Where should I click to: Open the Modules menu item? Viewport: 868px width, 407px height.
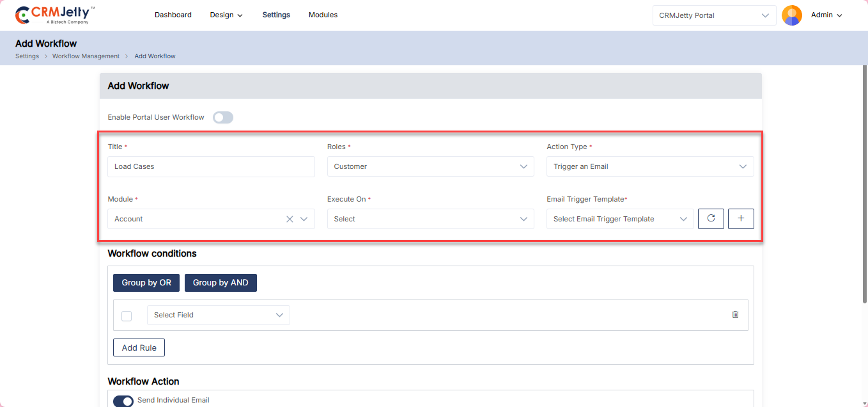tap(323, 15)
